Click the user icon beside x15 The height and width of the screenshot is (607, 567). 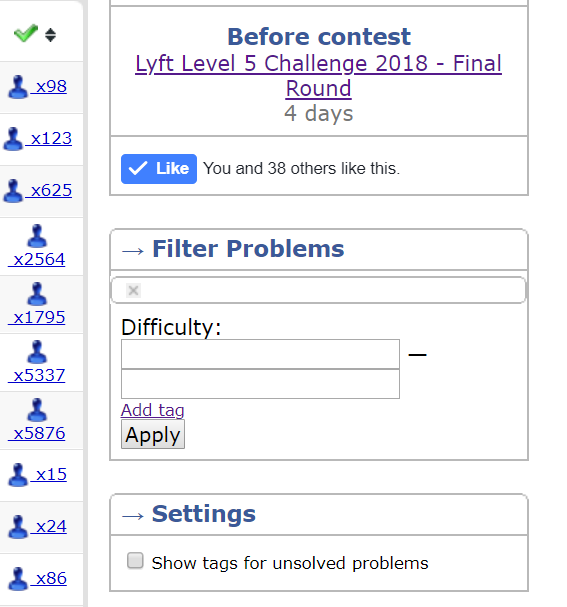pyautogui.click(x=18, y=475)
